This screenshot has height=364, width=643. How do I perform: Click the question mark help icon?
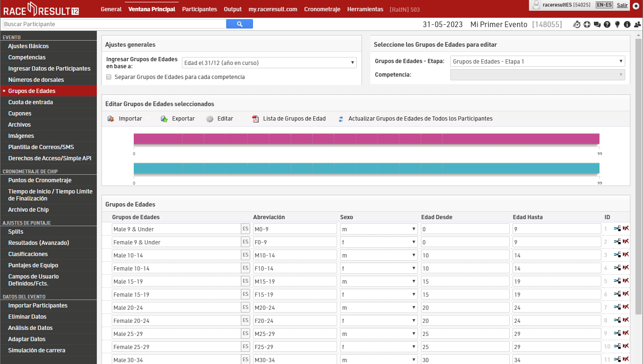607,24
